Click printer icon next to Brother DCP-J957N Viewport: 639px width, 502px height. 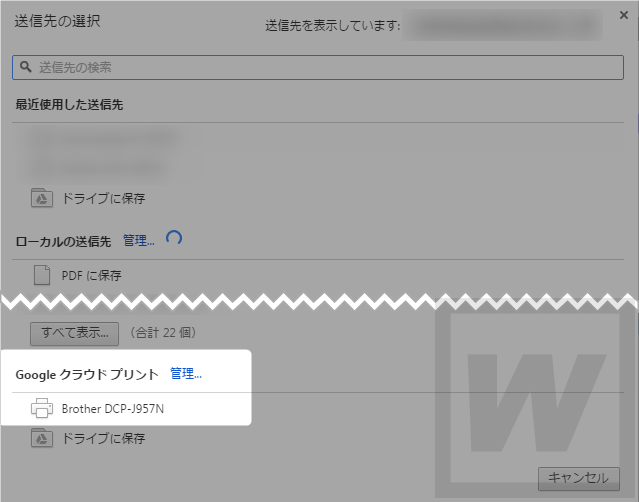(x=42, y=408)
